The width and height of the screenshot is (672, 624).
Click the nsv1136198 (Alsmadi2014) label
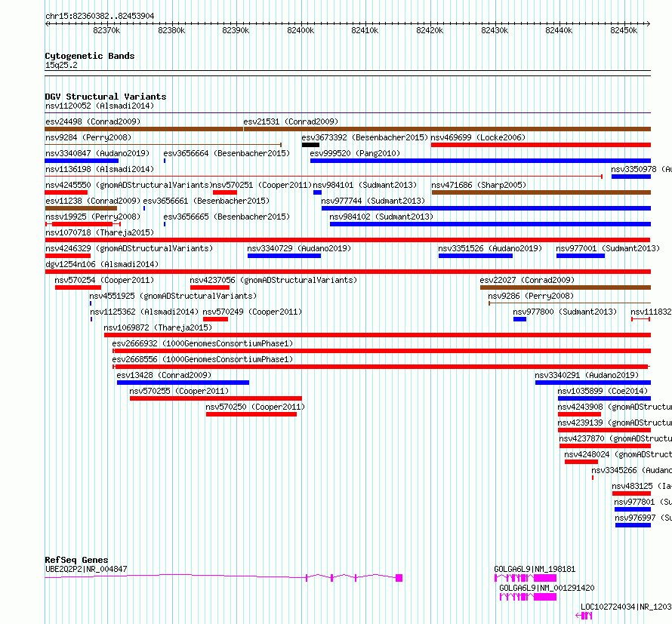coord(100,169)
